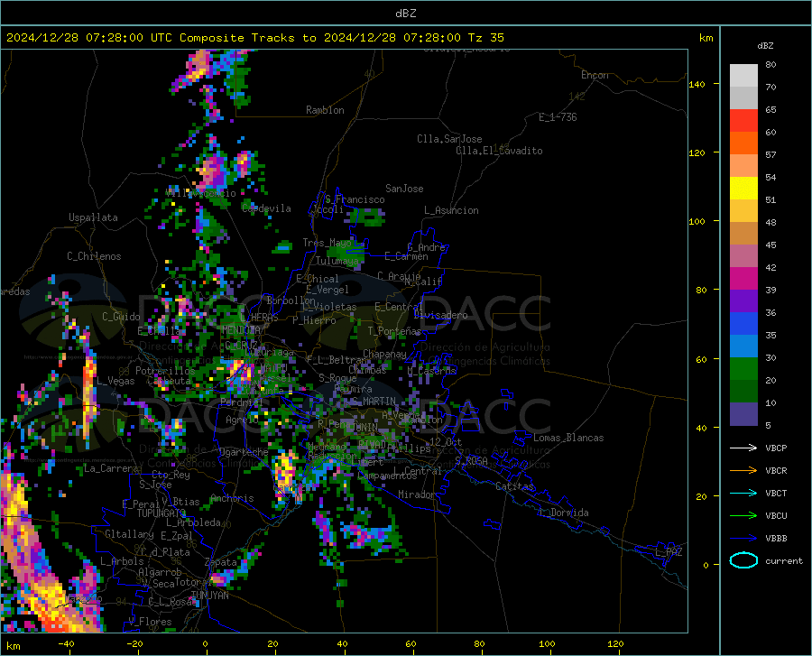Click the 'Potrerillos' map label

(x=165, y=371)
